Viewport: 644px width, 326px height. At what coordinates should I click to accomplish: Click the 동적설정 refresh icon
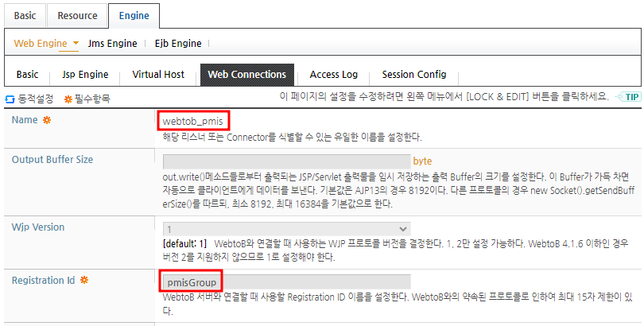coord(10,99)
